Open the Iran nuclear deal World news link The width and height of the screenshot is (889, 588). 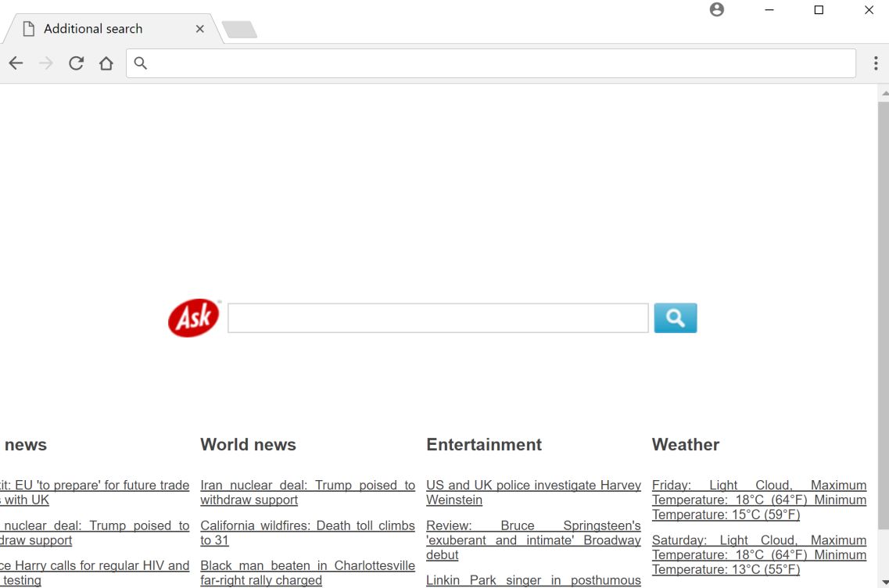coord(307,493)
